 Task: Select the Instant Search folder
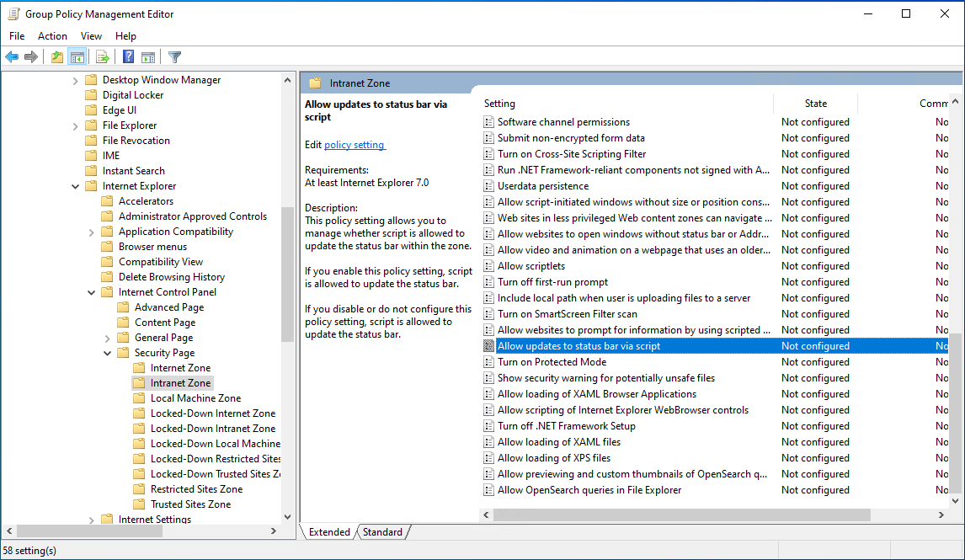point(134,171)
